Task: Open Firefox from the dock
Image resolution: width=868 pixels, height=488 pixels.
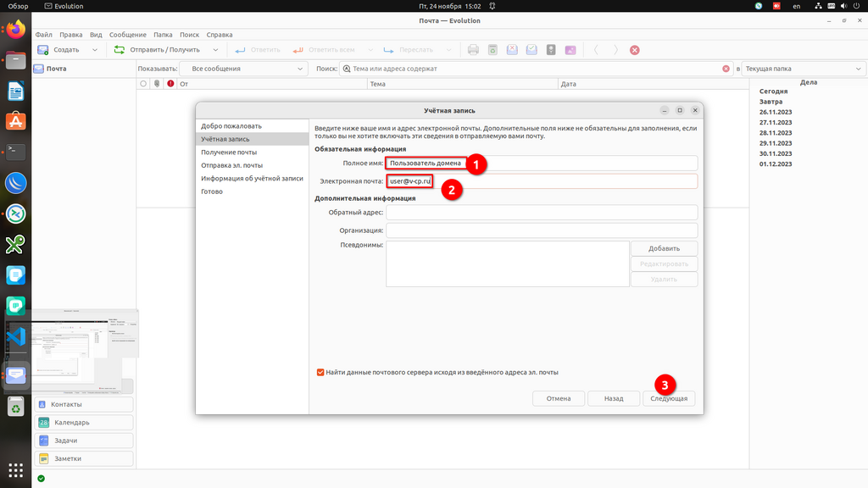Action: point(15,30)
